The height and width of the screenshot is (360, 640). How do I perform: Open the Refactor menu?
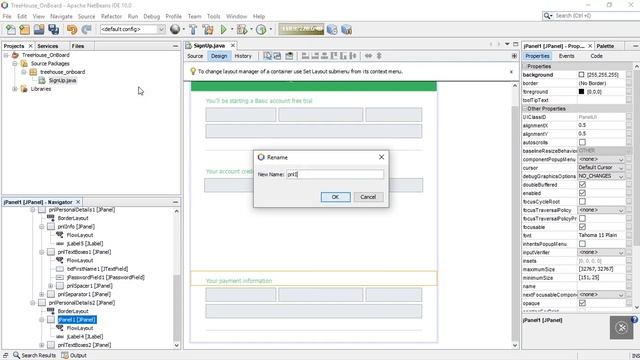[111, 16]
